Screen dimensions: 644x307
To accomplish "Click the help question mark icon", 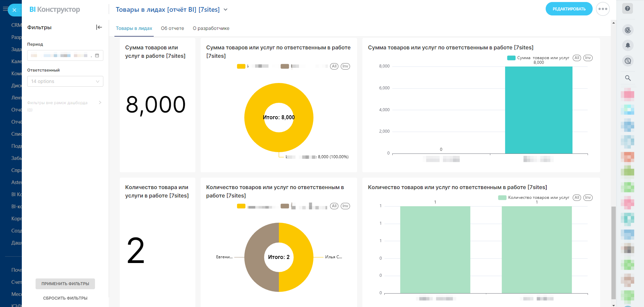I will [x=628, y=8].
